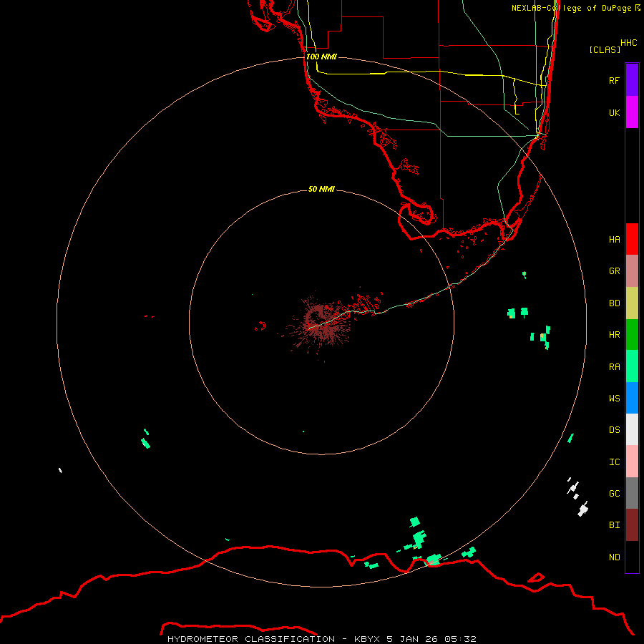Select the GR pink-brown legend swatch
This screenshot has height=644, width=644.
[x=632, y=271]
